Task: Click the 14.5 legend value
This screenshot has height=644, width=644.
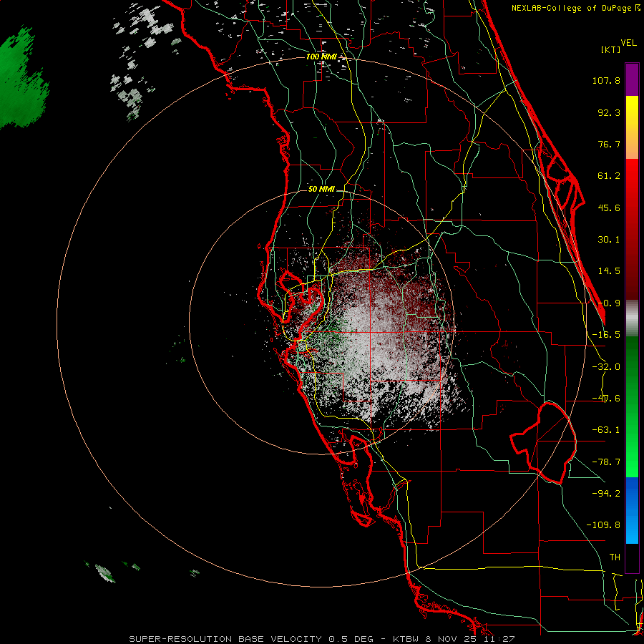Action: pos(609,271)
